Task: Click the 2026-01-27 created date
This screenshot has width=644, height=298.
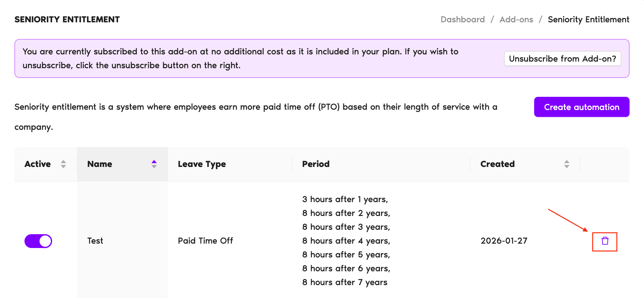Action: click(x=504, y=241)
